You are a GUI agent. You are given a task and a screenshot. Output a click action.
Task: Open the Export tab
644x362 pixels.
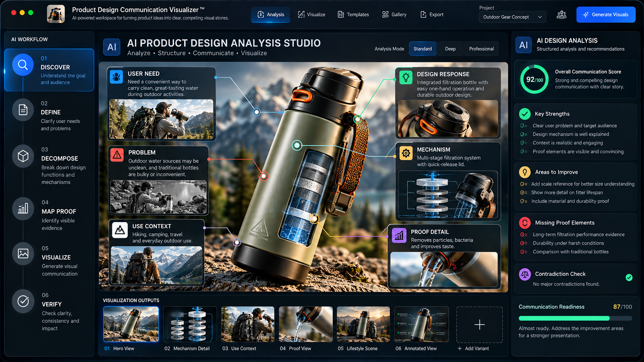click(x=432, y=15)
